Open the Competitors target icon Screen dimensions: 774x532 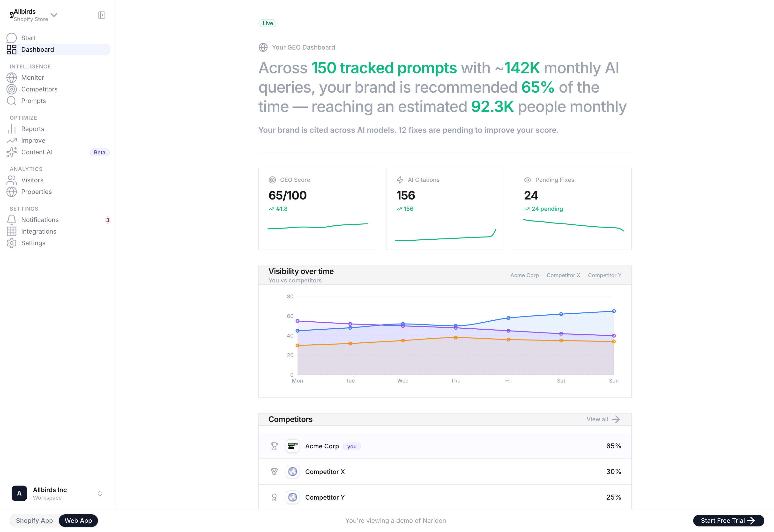click(12, 89)
